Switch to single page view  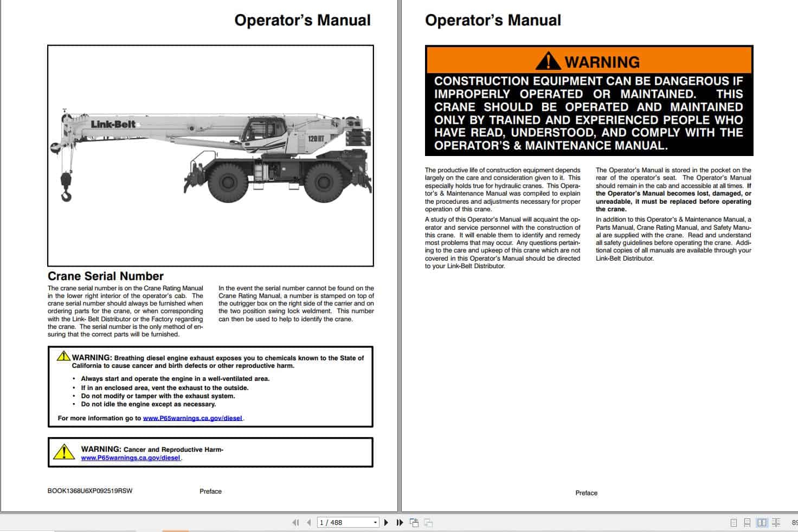(733, 522)
